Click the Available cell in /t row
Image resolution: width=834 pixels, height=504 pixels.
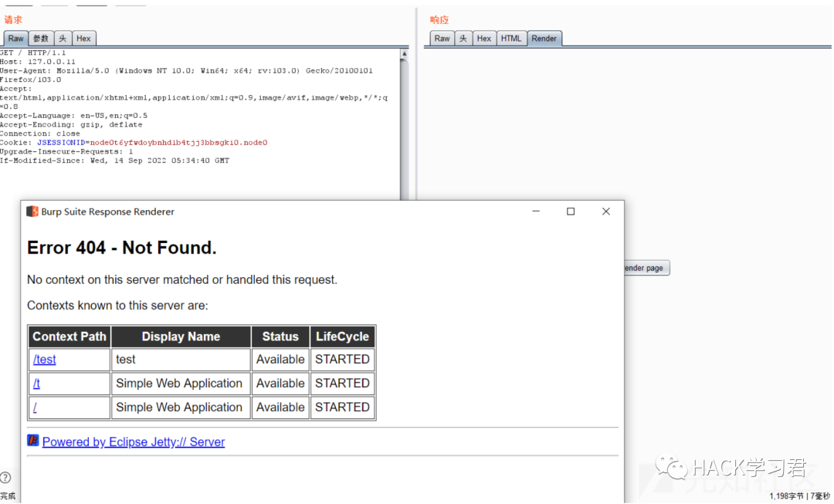click(280, 384)
